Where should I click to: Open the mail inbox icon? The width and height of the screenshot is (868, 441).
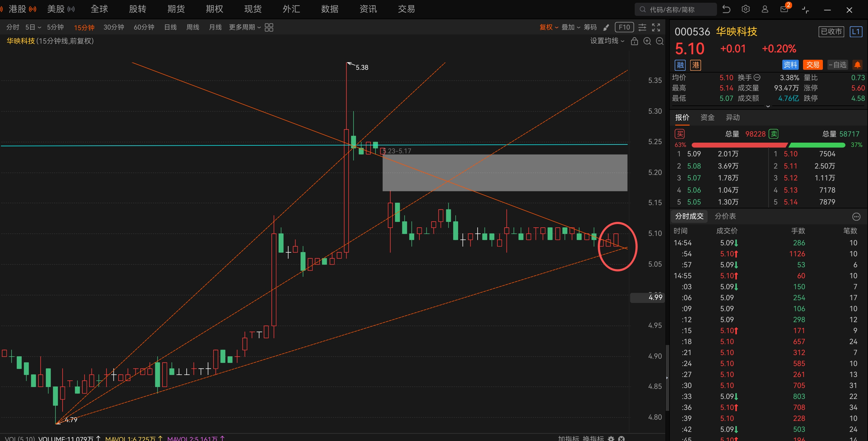pyautogui.click(x=784, y=9)
